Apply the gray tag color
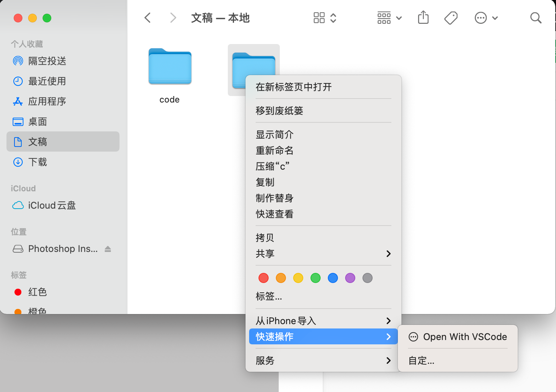556x392 pixels. [x=368, y=278]
